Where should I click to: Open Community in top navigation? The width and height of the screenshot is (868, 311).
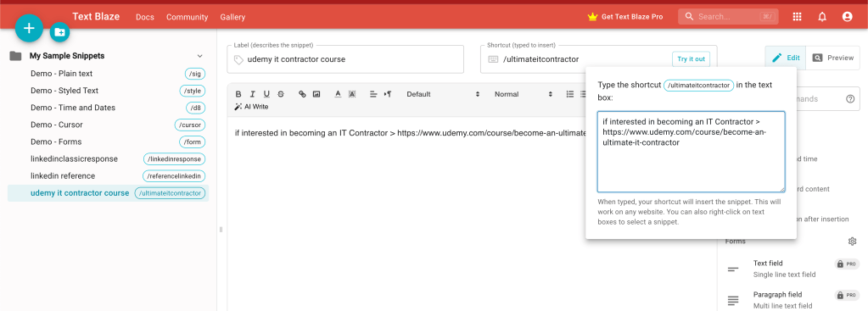pyautogui.click(x=188, y=17)
